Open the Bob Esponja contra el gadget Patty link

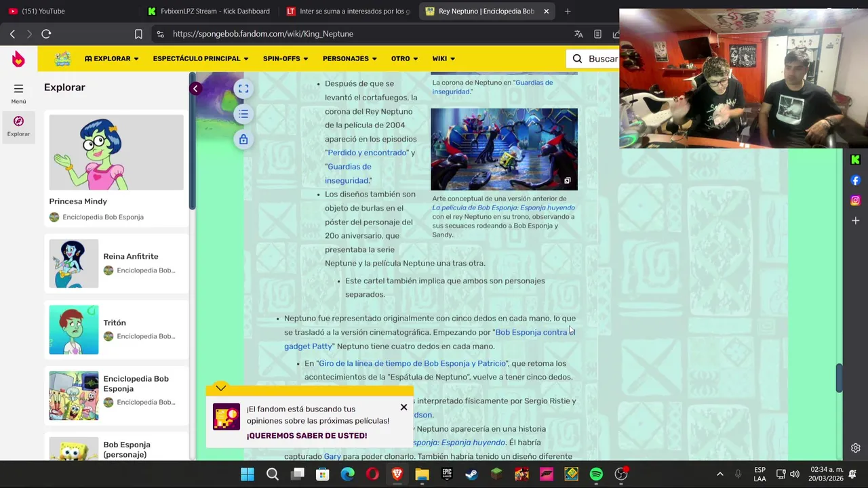(429, 339)
